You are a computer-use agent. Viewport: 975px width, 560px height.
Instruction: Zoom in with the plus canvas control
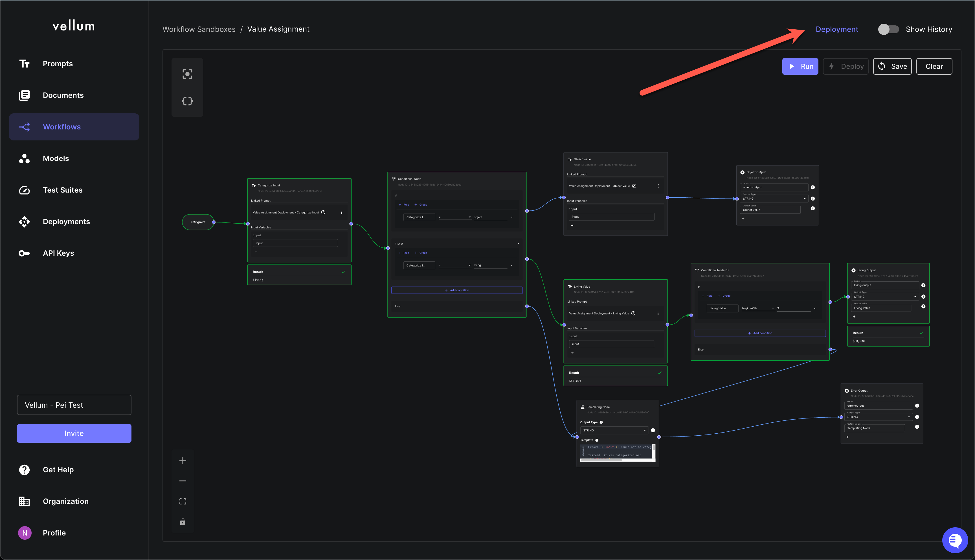pos(183,461)
